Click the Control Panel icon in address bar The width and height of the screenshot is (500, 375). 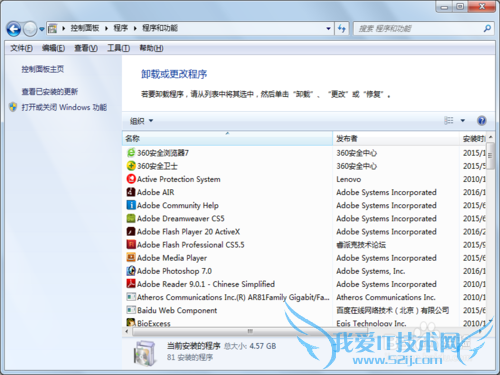click(52, 29)
